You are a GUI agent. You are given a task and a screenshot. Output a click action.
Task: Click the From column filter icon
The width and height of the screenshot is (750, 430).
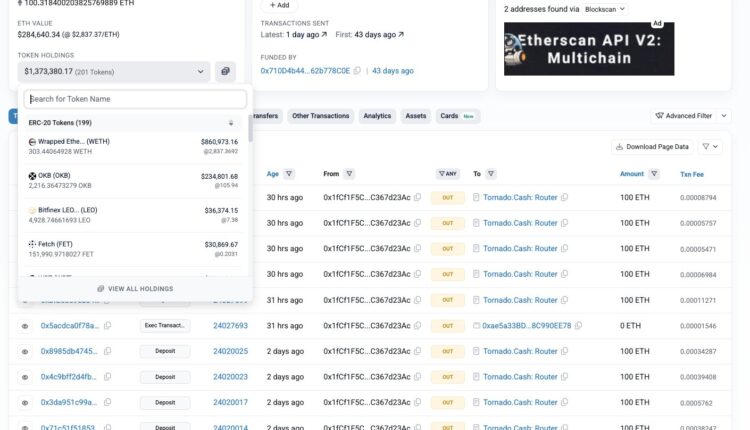[350, 173]
